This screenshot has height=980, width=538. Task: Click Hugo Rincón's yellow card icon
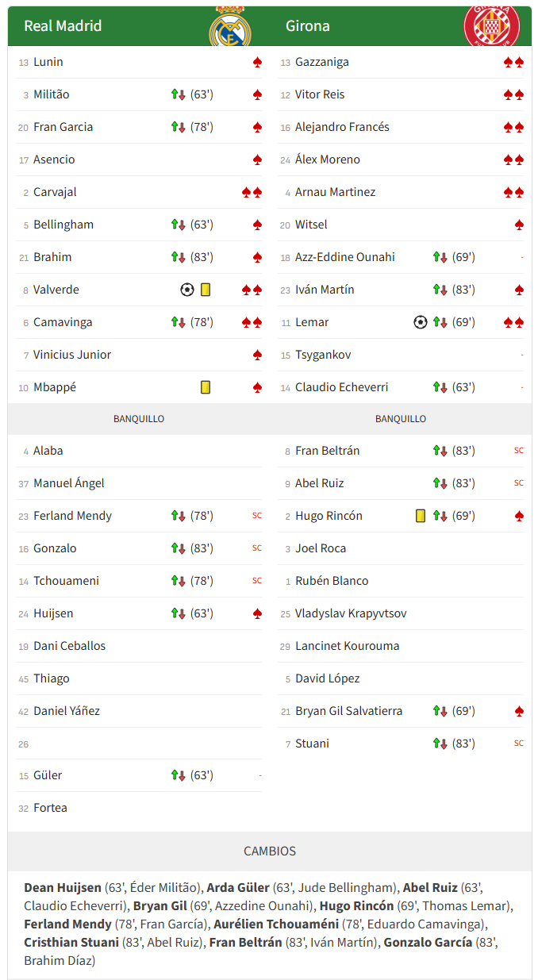[421, 516]
